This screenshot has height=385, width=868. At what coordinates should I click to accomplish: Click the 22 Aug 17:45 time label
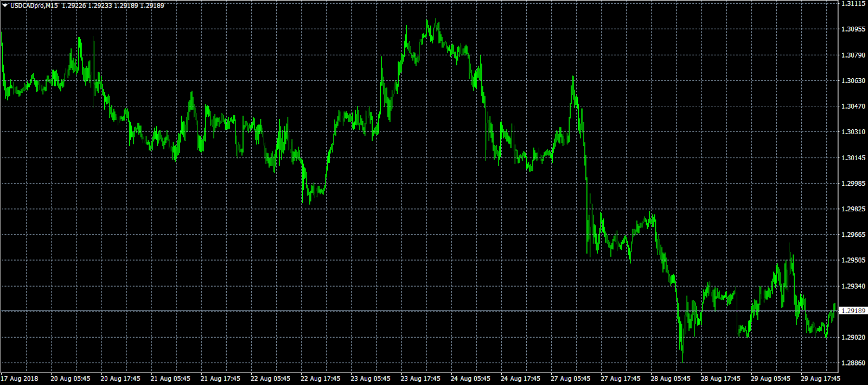tap(320, 379)
